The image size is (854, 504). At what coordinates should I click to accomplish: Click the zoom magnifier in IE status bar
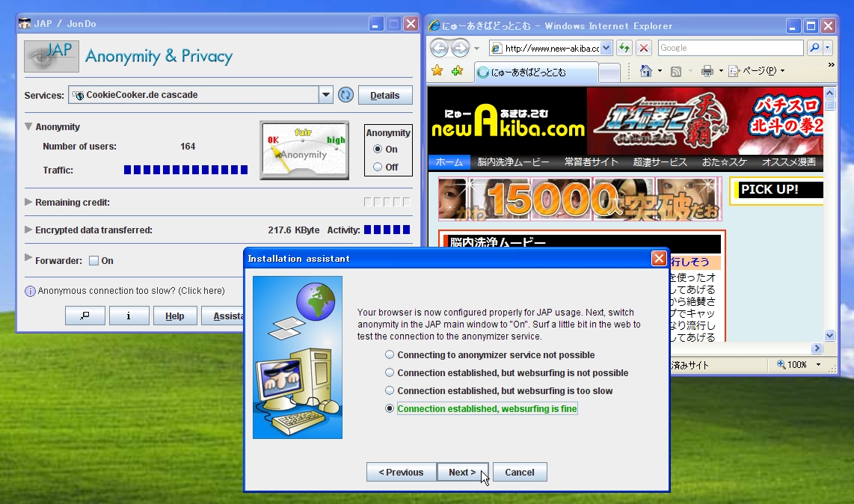coord(781,364)
